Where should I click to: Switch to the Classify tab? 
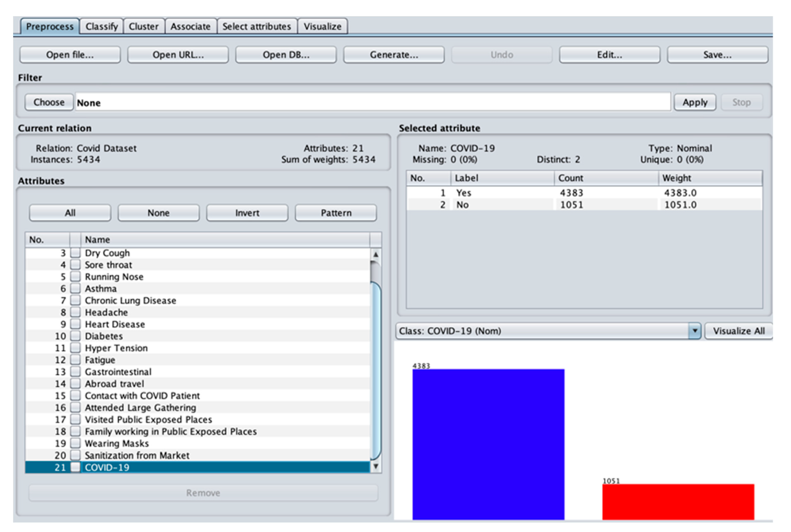(101, 27)
